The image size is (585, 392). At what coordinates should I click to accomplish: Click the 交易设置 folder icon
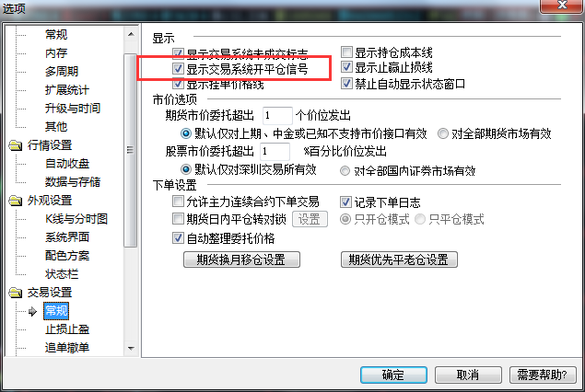click(16, 293)
